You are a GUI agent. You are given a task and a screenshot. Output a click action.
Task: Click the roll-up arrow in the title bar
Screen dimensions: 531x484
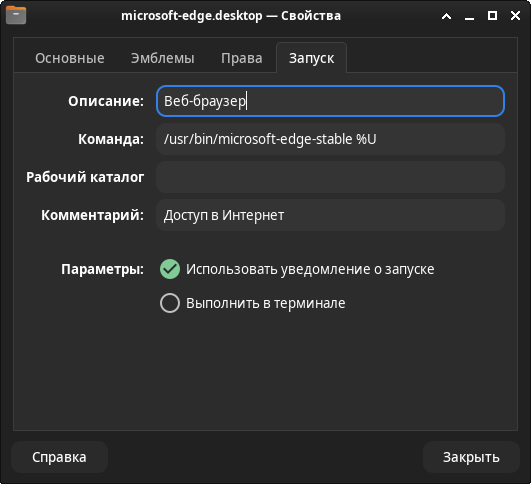coord(446,16)
